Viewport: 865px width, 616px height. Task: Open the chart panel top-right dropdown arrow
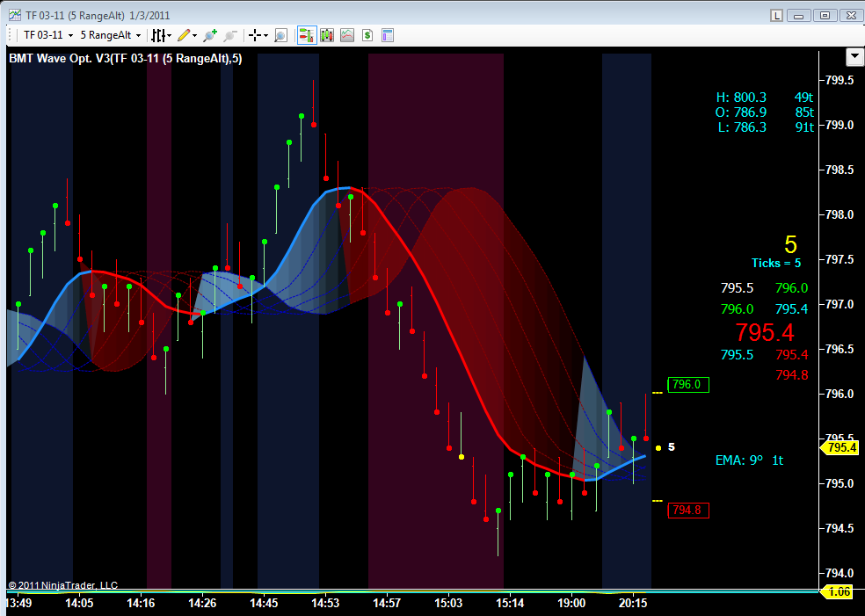pyautogui.click(x=854, y=56)
